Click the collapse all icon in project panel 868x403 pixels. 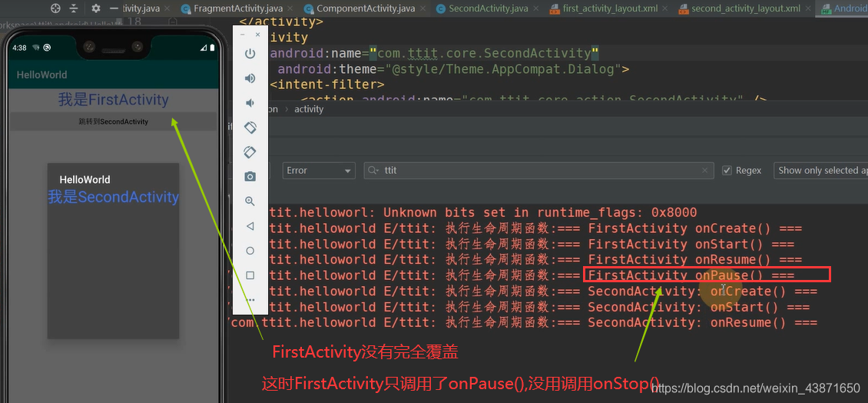pos(74,8)
